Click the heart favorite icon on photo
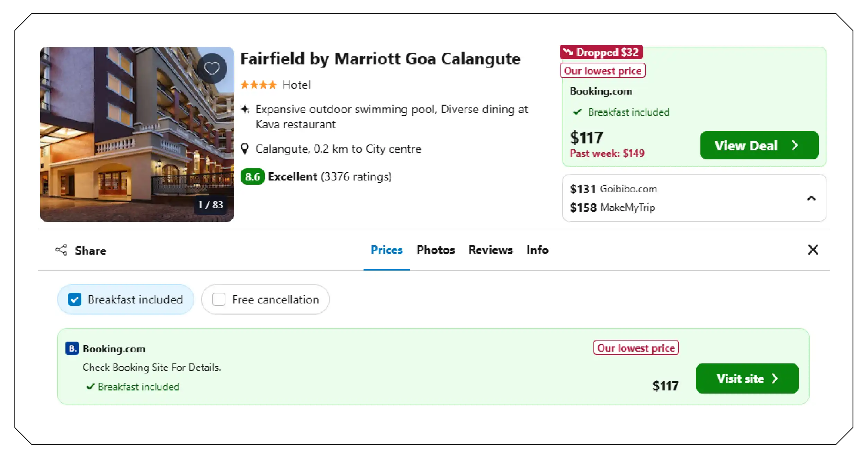The image size is (868, 458). pyautogui.click(x=212, y=68)
